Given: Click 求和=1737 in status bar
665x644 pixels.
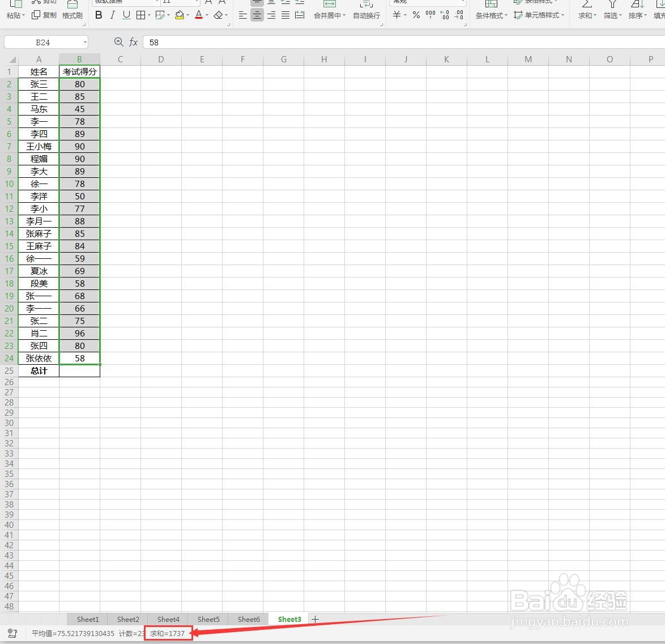Looking at the screenshot, I should click(x=168, y=633).
